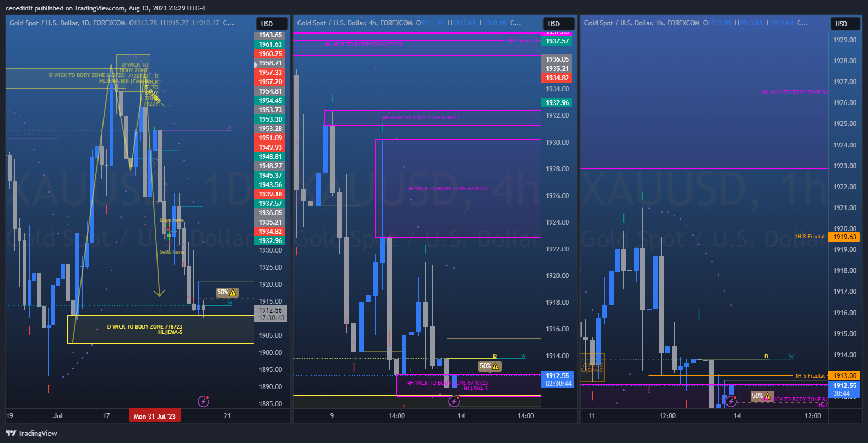Click the 'Jul' label on daily time axis
Viewport: 868px width, 443px height.
(x=58, y=416)
